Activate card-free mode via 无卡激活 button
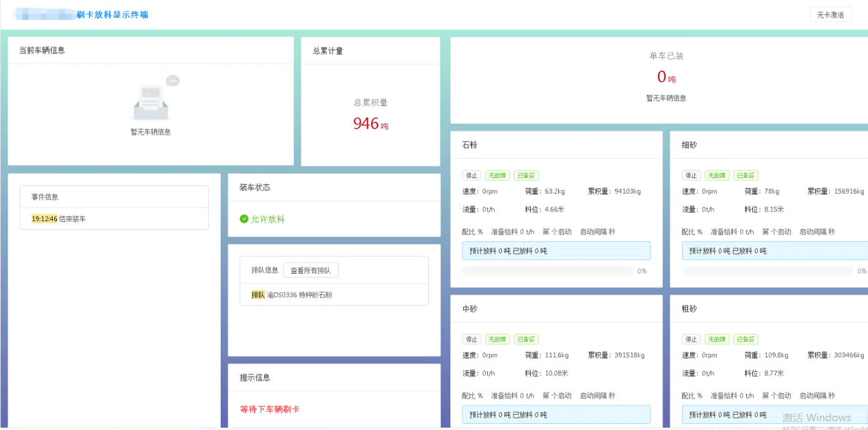Viewport: 868px width, 430px height. point(829,14)
